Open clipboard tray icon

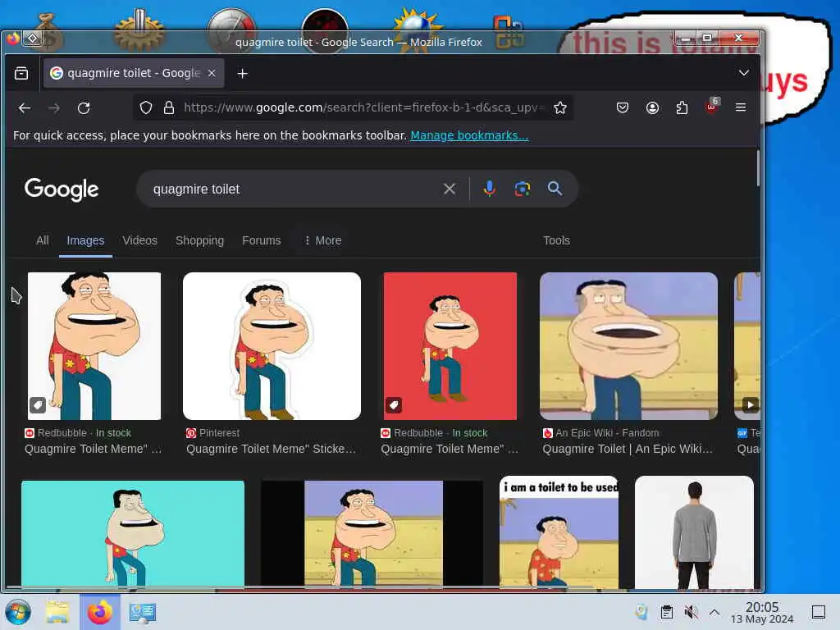666,612
